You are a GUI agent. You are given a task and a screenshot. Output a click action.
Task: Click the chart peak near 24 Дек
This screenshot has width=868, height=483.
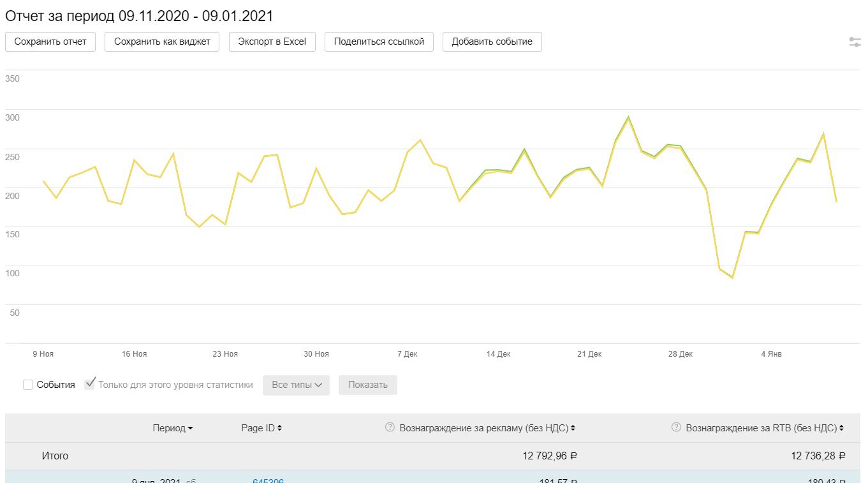628,117
